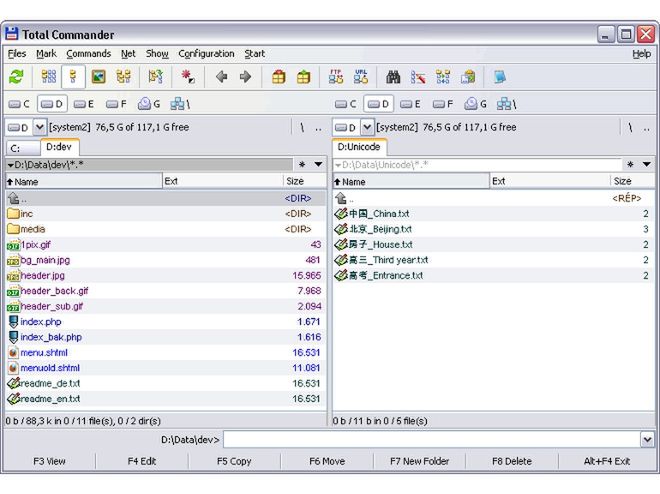Switch to the C: tab
The image size is (660, 494).
click(23, 148)
